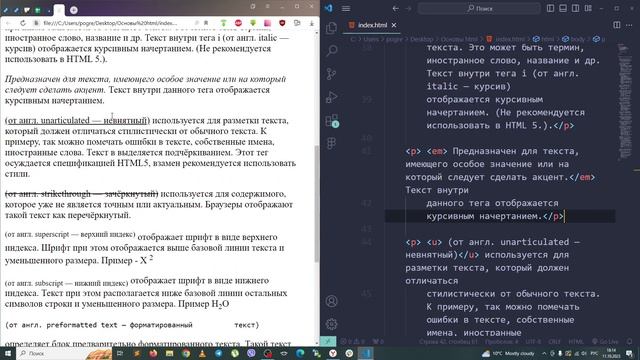Open the VLC cone icon on taskbar
Image resolution: width=640 pixels, height=360 pixels.
point(202,353)
